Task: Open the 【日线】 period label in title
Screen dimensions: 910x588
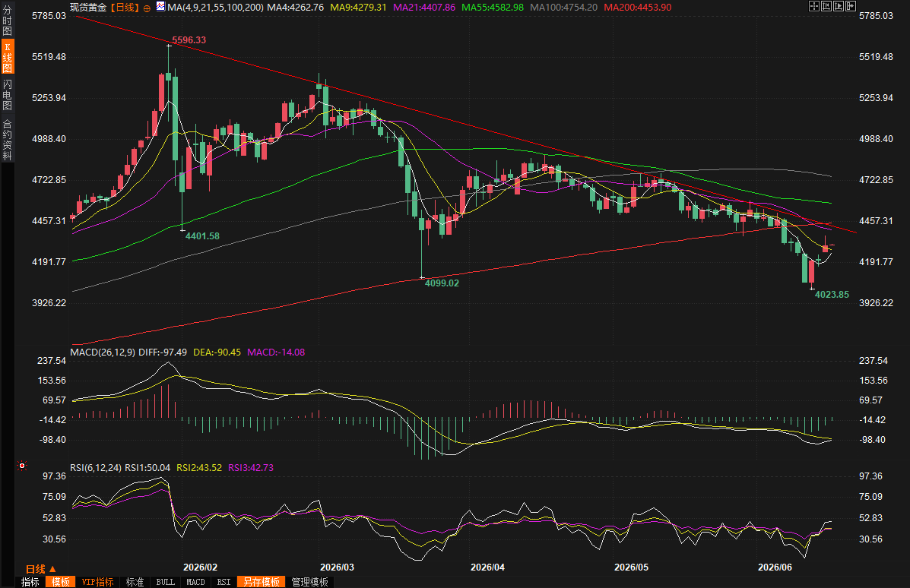Action: 125,8
